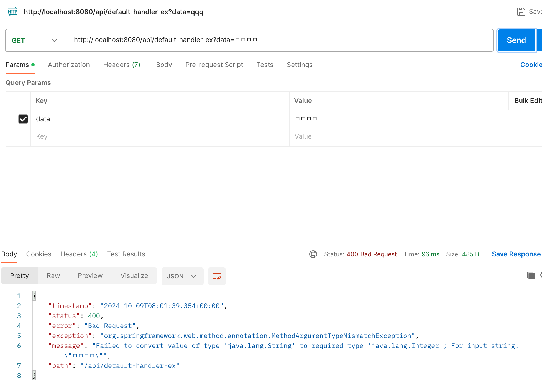Uncheck the data query param checkbox
This screenshot has height=392, width=542.
23,119
